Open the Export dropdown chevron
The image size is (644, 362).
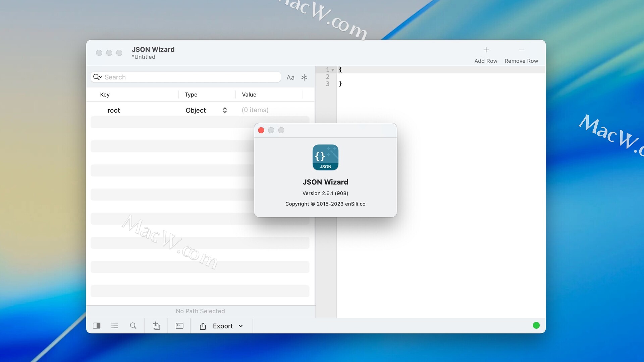241,326
